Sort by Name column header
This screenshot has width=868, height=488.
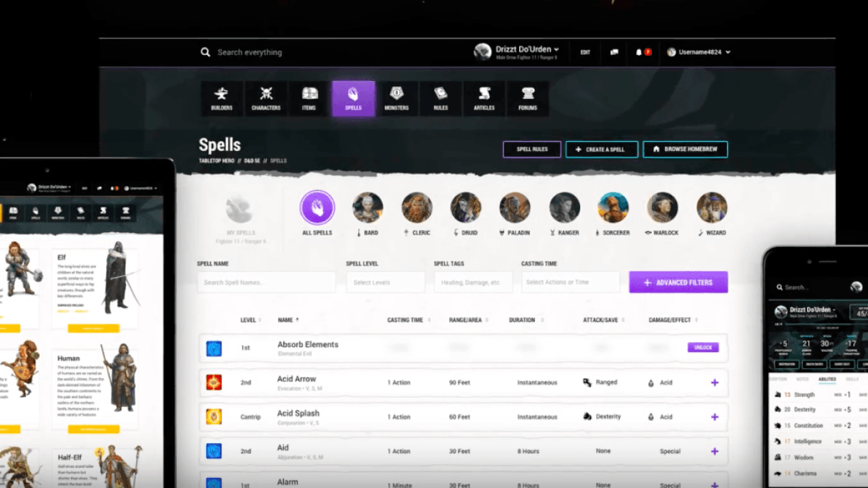[288, 320]
